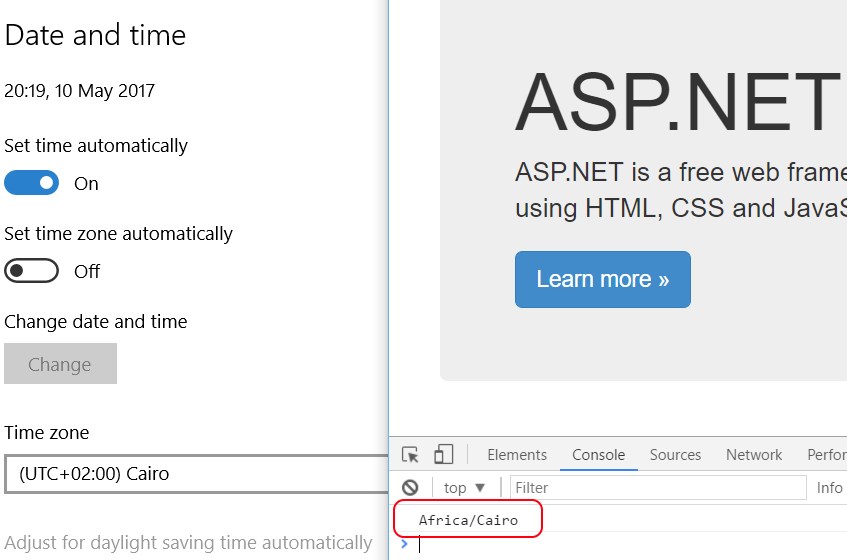Open the Info log level dropdown

(829, 488)
